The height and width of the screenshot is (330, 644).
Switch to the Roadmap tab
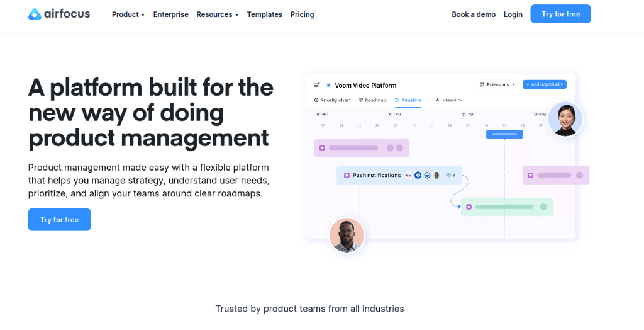click(372, 100)
